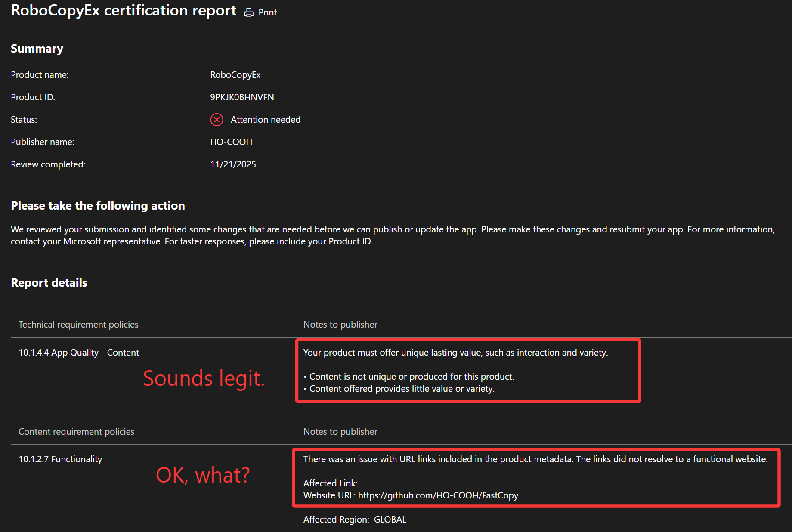Click the Notes to publisher header
792x532 pixels.
(340, 324)
